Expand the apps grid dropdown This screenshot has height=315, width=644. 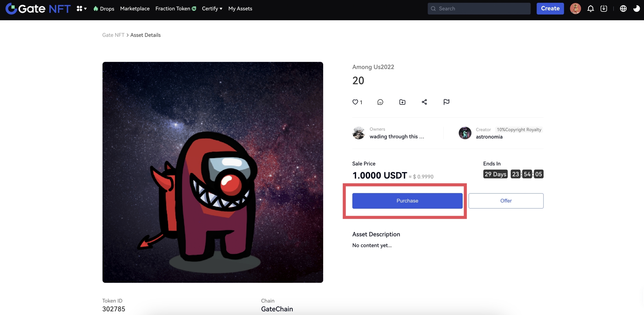(x=81, y=9)
